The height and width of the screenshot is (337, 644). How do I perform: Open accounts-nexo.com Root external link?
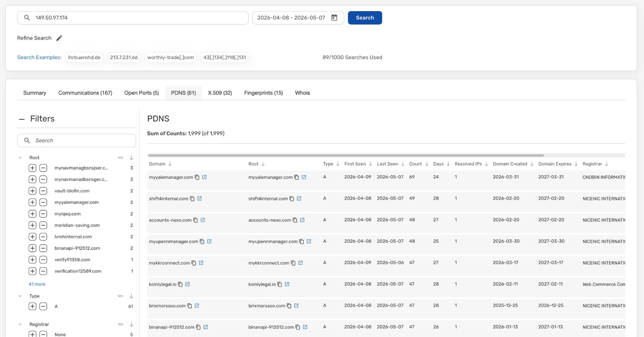[302, 220]
